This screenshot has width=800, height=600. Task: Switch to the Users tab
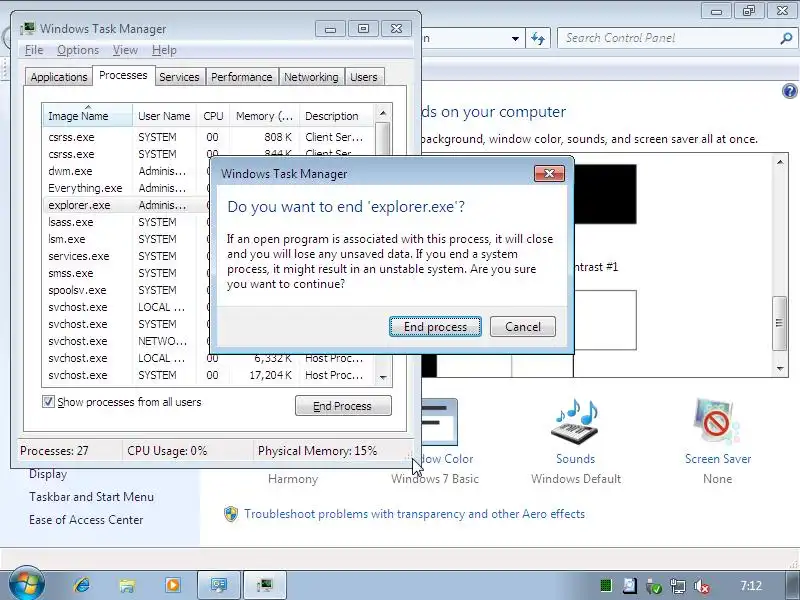tap(364, 77)
